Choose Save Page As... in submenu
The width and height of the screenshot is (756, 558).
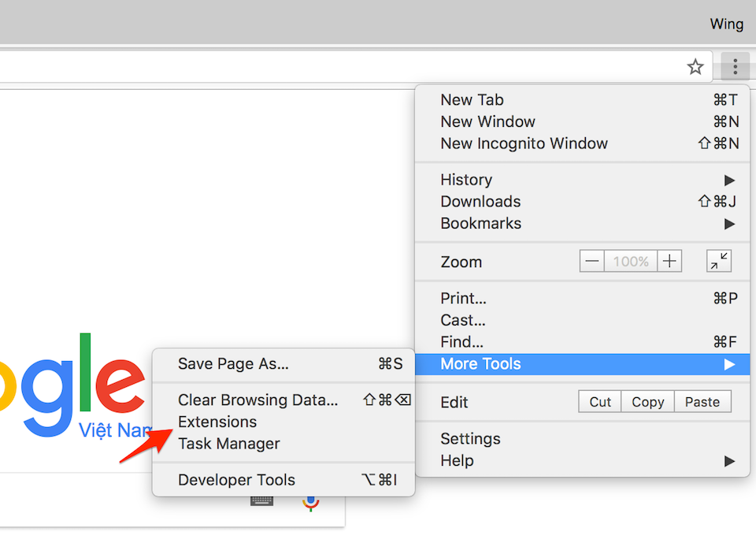[283, 363]
